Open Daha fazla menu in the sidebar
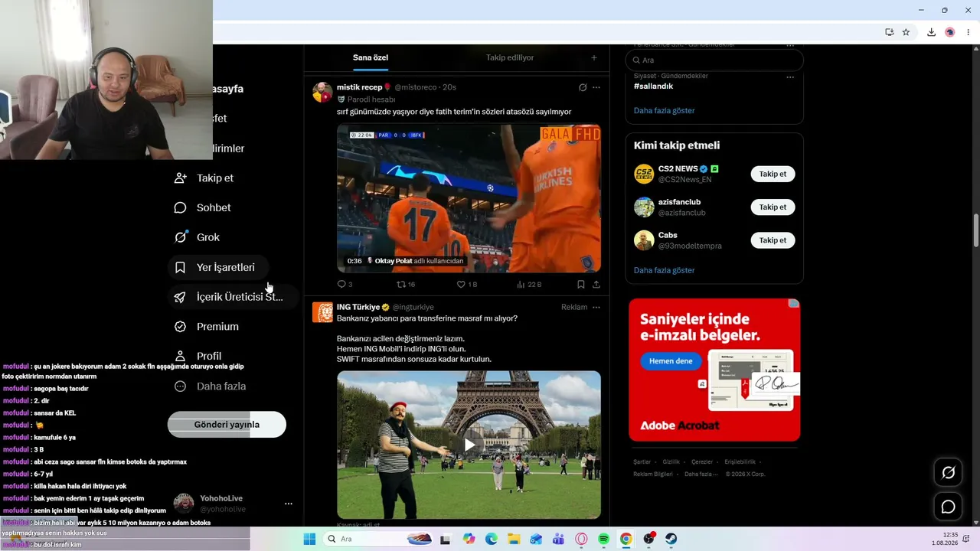This screenshot has width=980, height=551. pyautogui.click(x=210, y=386)
